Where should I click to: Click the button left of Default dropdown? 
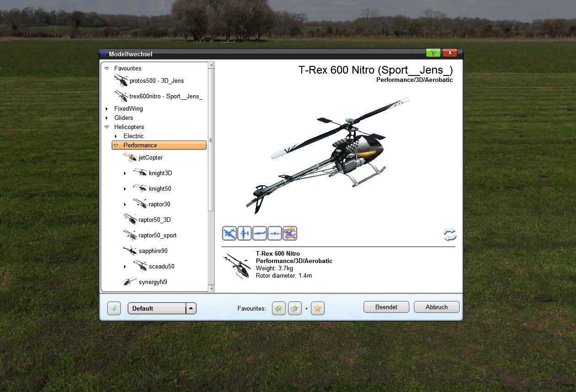[x=114, y=308]
